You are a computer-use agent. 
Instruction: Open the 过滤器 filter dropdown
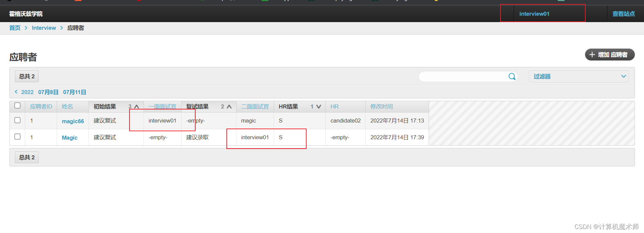579,76
